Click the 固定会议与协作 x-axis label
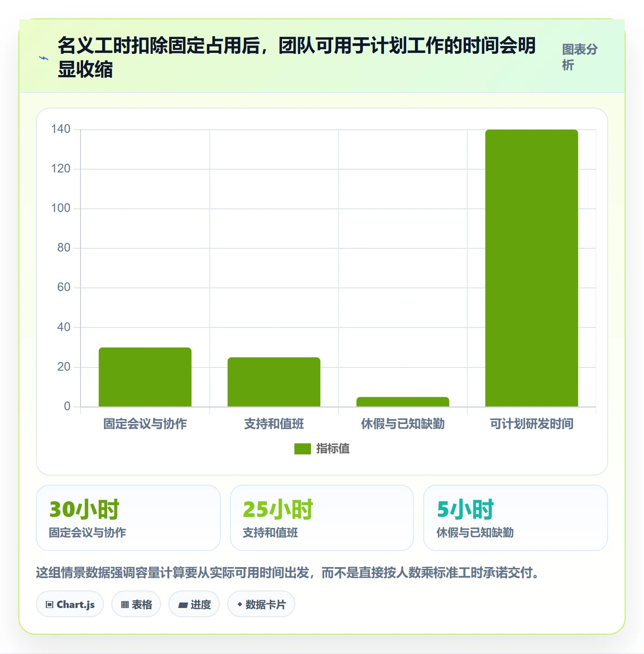Viewport: 644px width, 654px height. pyautogui.click(x=145, y=424)
